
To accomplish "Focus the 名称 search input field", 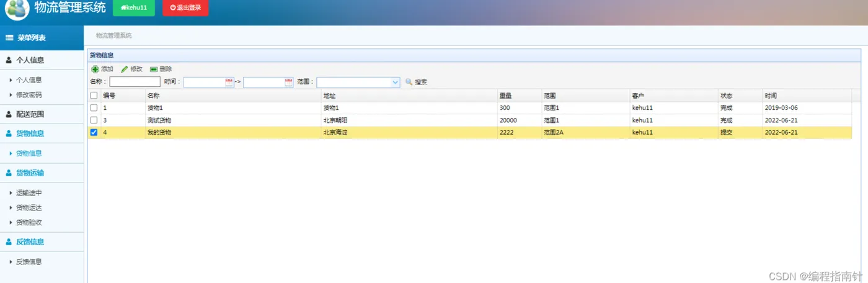I will [x=135, y=82].
